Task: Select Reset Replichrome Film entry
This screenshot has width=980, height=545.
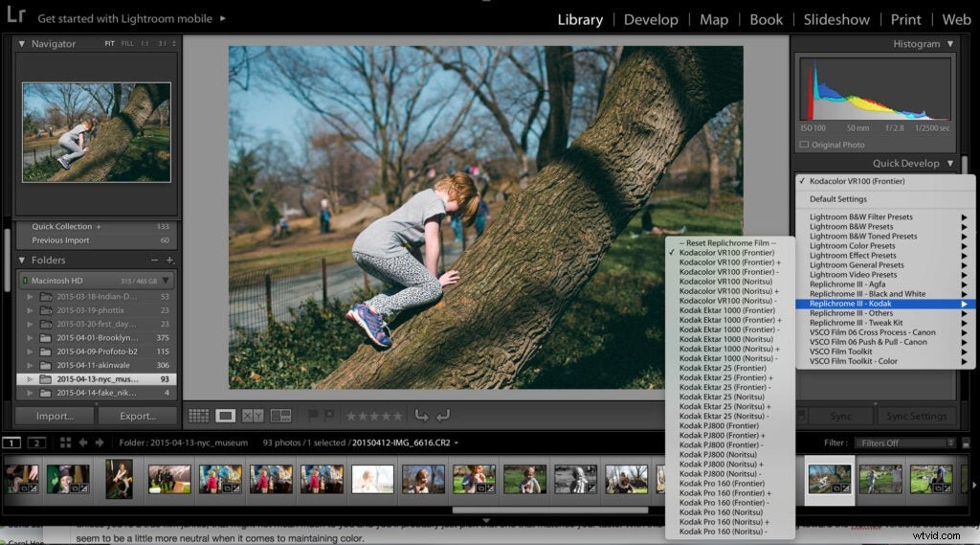Action: 728,242
